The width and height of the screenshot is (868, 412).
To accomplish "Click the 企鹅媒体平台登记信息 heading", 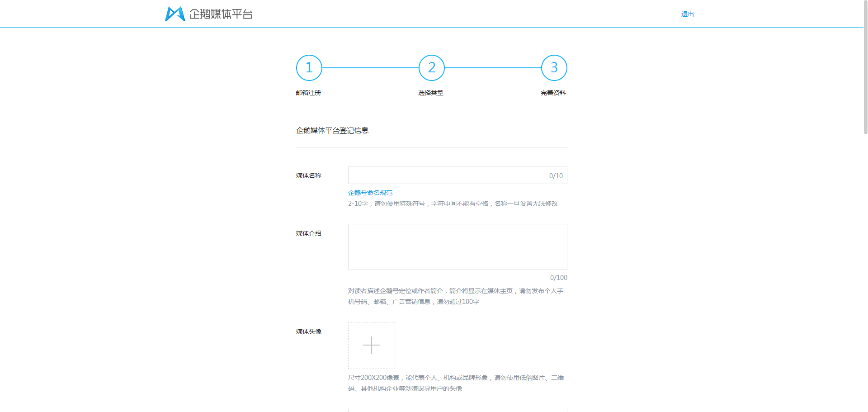I will pos(332,130).
